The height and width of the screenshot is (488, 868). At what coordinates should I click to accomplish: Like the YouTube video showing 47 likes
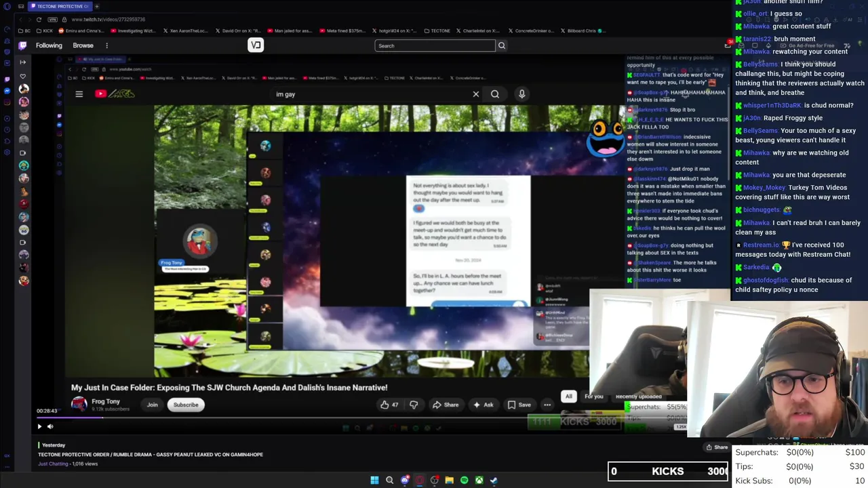389,405
